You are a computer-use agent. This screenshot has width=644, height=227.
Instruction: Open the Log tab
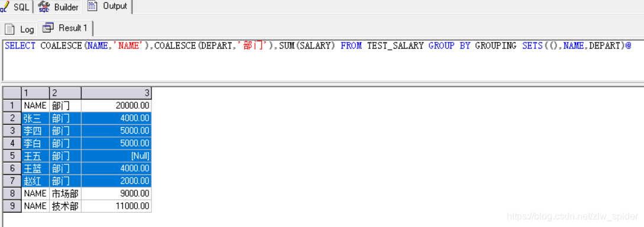19,29
